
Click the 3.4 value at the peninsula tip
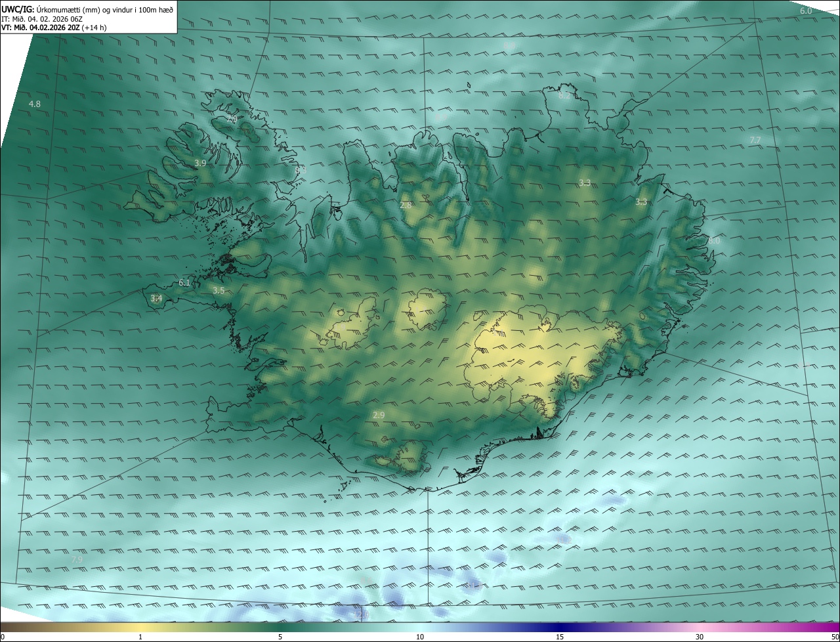pos(156,299)
